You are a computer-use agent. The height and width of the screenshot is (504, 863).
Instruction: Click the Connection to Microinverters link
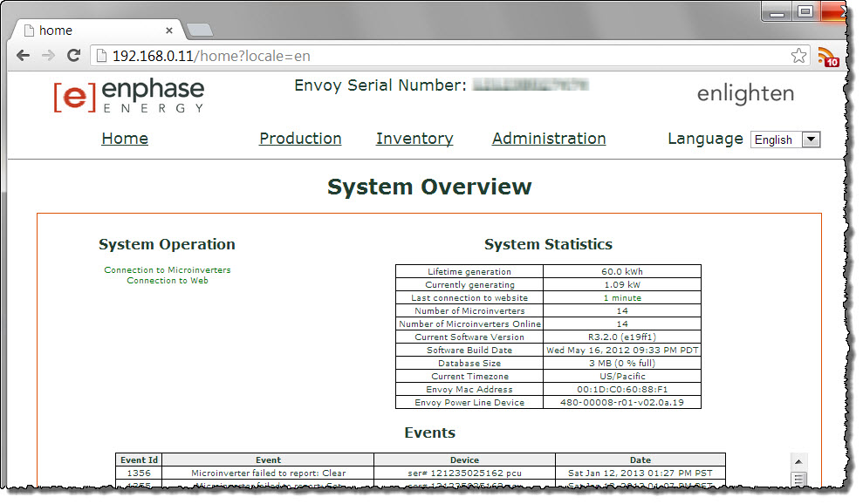pos(167,269)
